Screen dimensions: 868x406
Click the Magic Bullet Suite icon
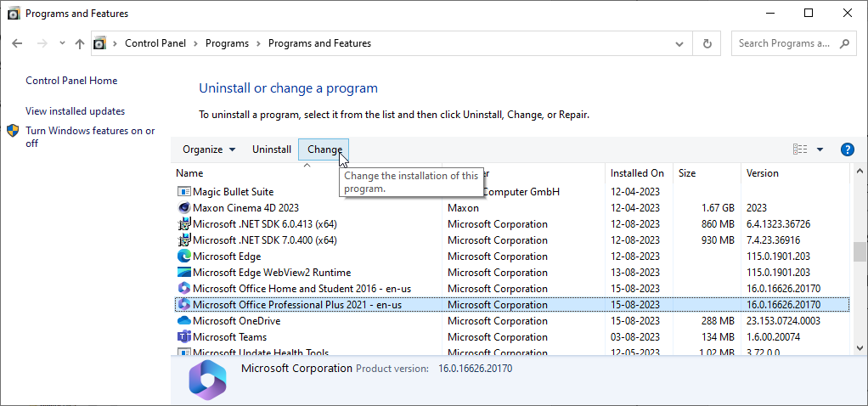183,192
